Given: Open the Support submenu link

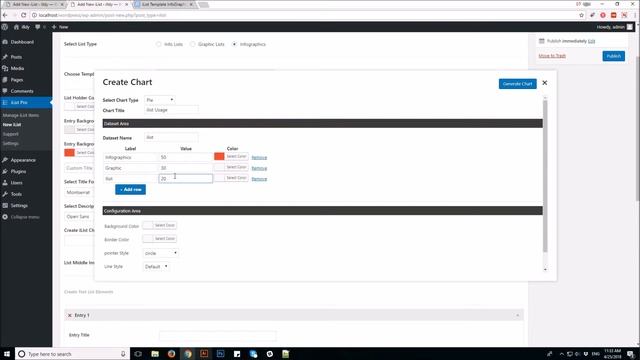Looking at the screenshot, I should click(11, 134).
